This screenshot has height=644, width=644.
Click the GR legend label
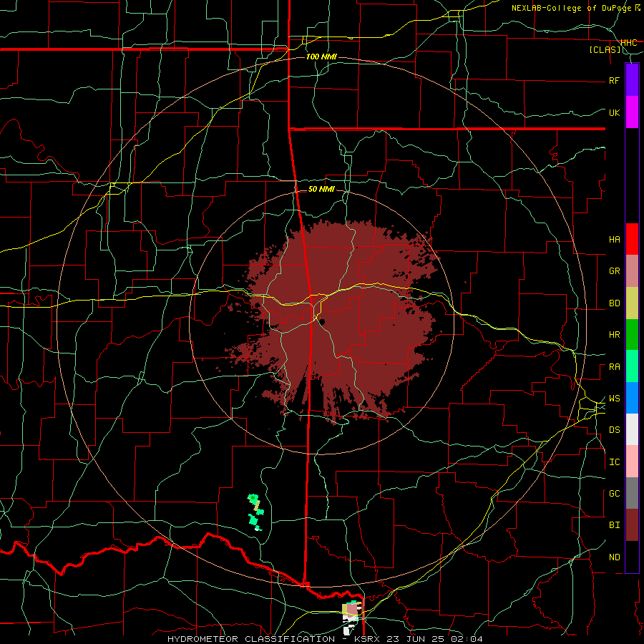pos(614,271)
